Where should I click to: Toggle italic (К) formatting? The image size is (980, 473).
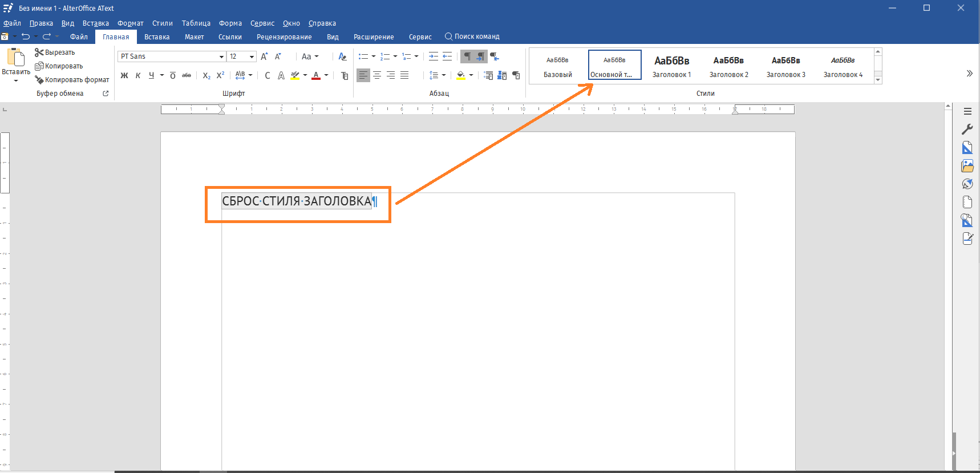coord(138,75)
